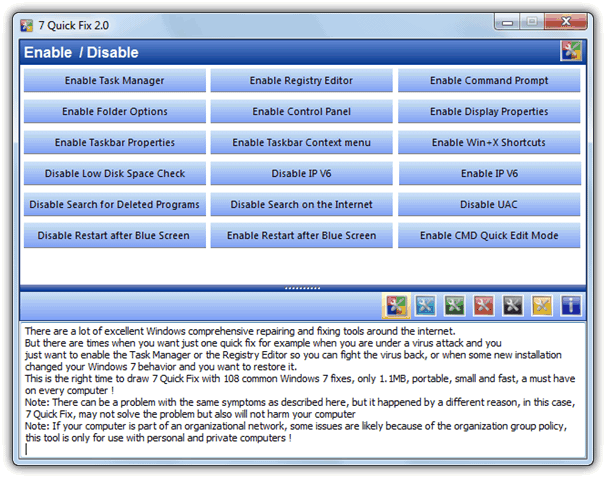The height and width of the screenshot is (477, 606).
Task: Click Disable Restart after Blue Screen
Action: [115, 235]
